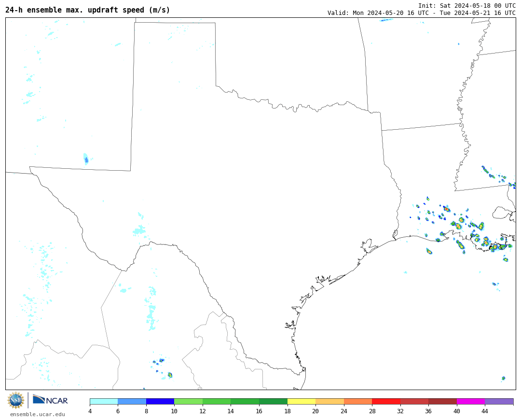This screenshot has height=420, width=521.
Task: Click the legend tick label '12'
Action: coord(203,411)
